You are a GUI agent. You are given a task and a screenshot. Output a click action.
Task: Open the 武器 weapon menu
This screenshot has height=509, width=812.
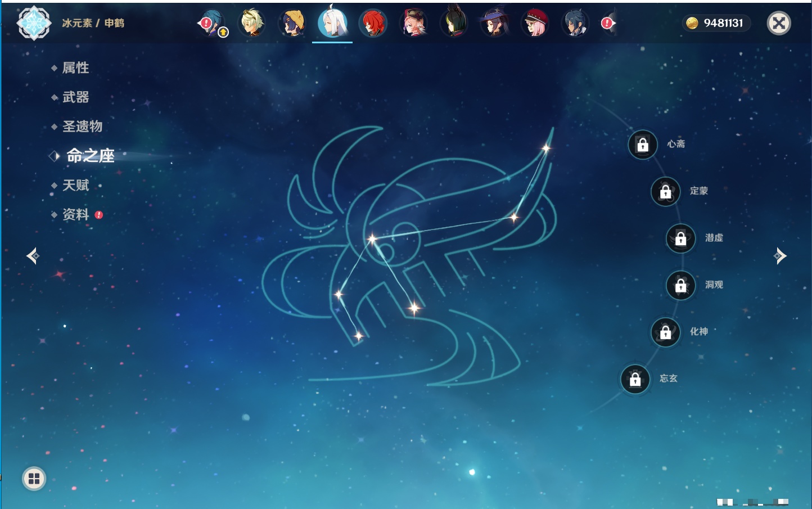point(75,97)
